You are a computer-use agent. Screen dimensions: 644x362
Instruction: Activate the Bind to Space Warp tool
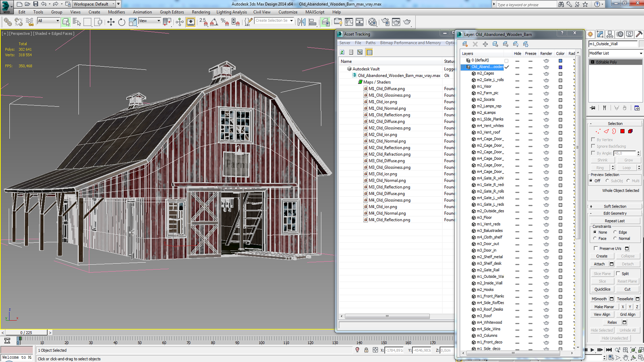30,22
